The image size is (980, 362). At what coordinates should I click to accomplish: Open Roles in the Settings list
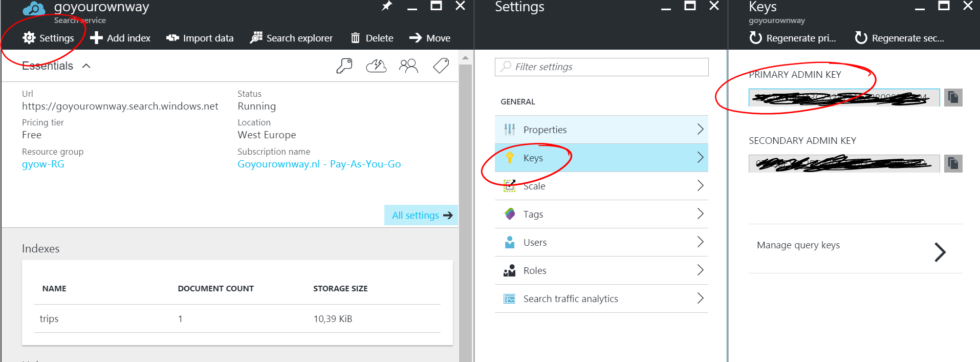click(602, 270)
